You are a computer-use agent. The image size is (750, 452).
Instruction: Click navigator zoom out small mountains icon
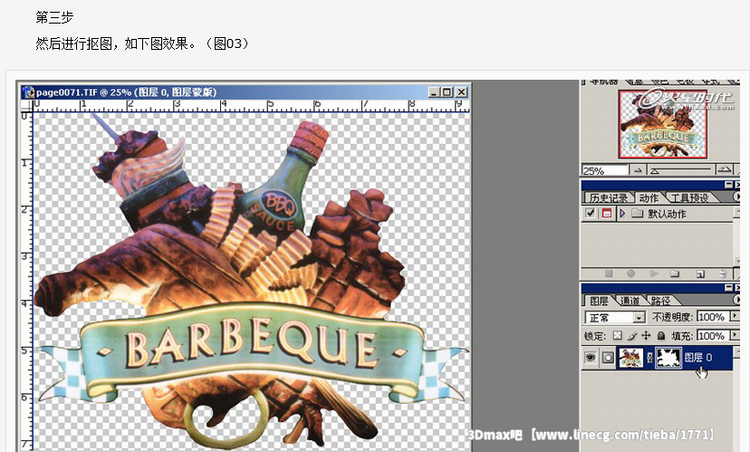pos(637,170)
